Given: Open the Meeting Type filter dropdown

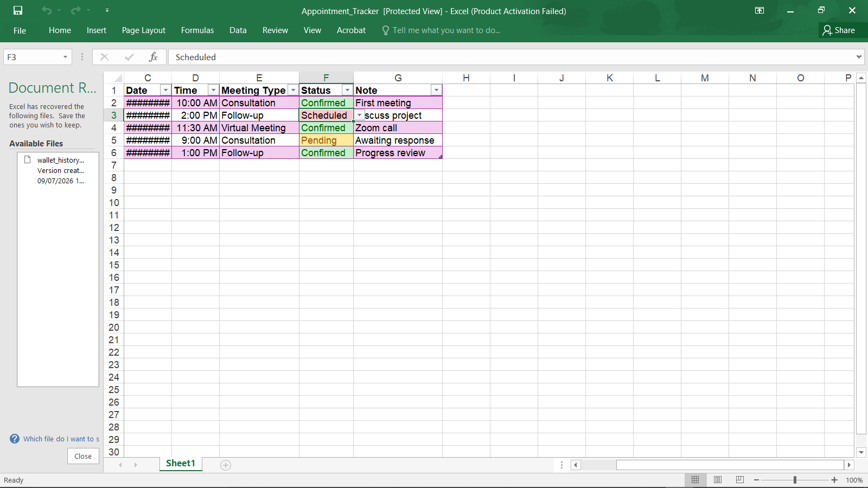Looking at the screenshot, I should pyautogui.click(x=293, y=90).
